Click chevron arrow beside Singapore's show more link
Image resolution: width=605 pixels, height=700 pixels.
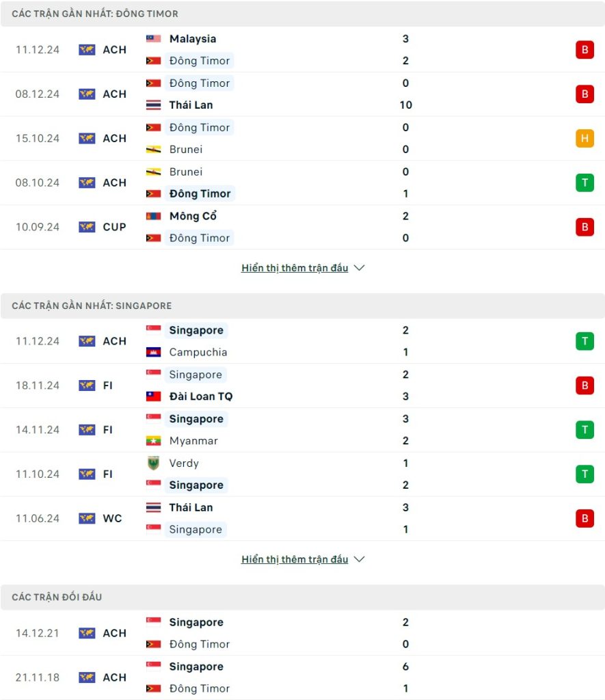click(360, 559)
